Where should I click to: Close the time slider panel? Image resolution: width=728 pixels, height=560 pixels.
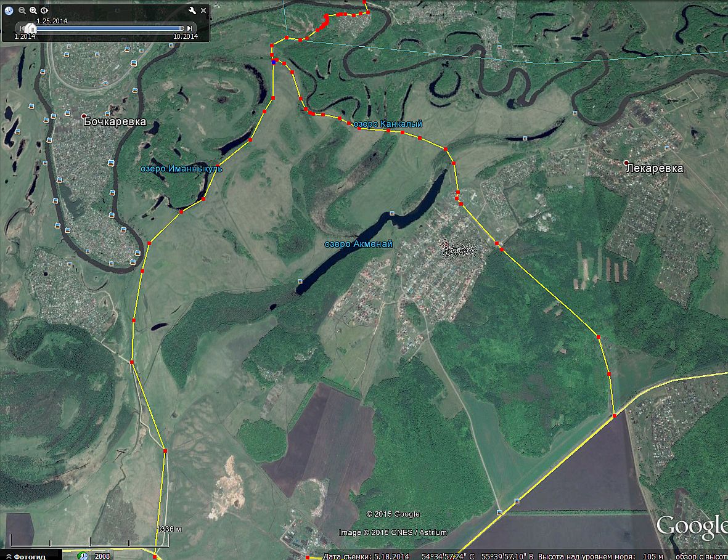203,10
